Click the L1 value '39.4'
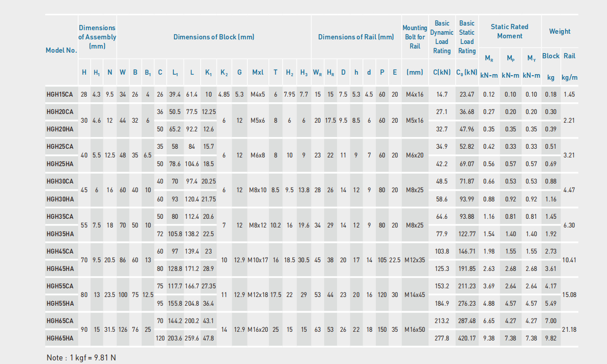Image resolution: width=607 pixels, height=364 pixels. point(175,95)
